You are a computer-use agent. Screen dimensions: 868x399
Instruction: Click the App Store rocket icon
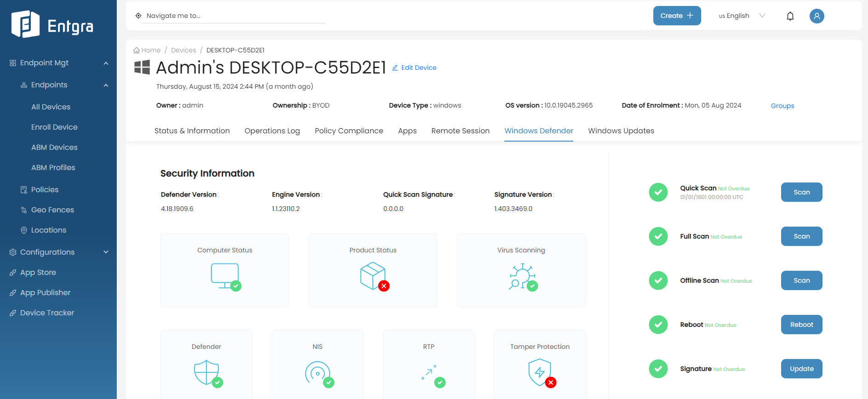[x=13, y=273]
